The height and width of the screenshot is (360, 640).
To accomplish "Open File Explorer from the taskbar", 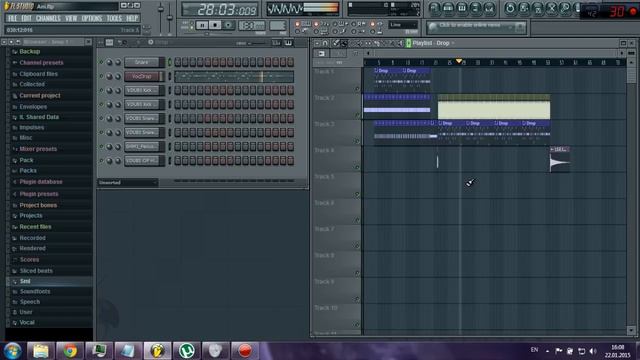I will pyautogui.click(x=40, y=351).
